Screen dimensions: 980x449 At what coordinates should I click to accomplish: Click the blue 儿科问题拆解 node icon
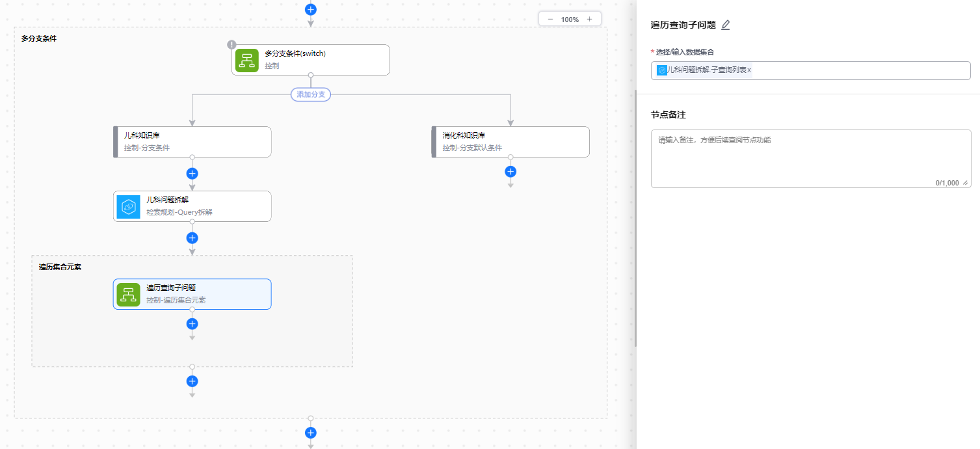pyautogui.click(x=129, y=206)
